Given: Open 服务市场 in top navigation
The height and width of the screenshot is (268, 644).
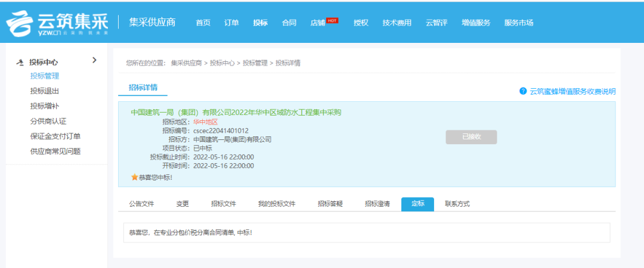Looking at the screenshot, I should coord(519,23).
